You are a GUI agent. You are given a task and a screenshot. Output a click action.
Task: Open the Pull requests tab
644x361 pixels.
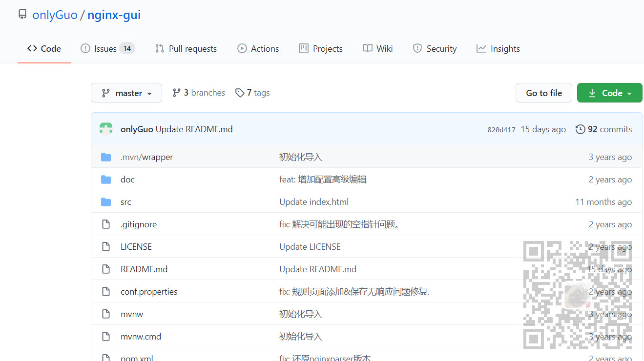pos(186,48)
